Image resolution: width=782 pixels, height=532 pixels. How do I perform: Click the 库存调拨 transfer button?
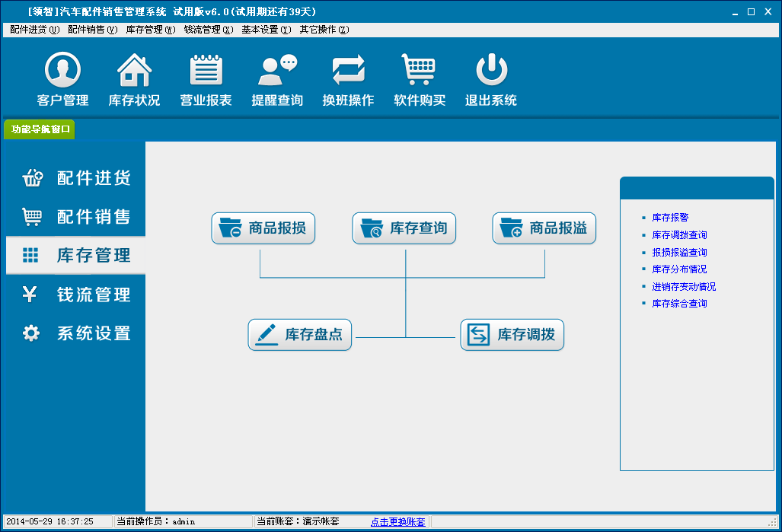(512, 335)
